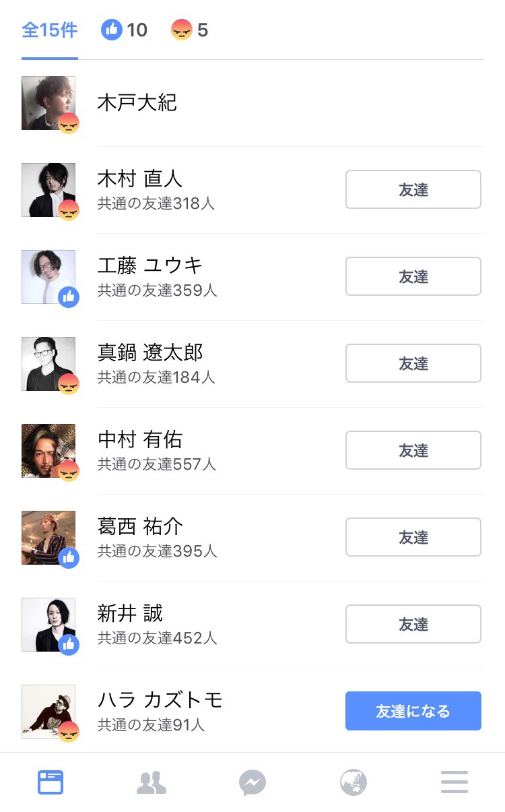Open the Friends icon in bottom bar
The width and height of the screenshot is (505, 812).
pyautogui.click(x=151, y=782)
